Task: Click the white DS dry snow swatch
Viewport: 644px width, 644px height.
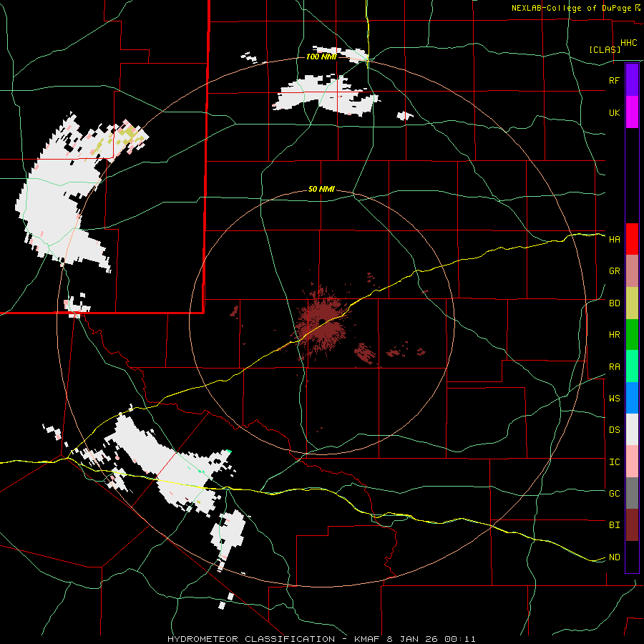Action: pyautogui.click(x=632, y=429)
